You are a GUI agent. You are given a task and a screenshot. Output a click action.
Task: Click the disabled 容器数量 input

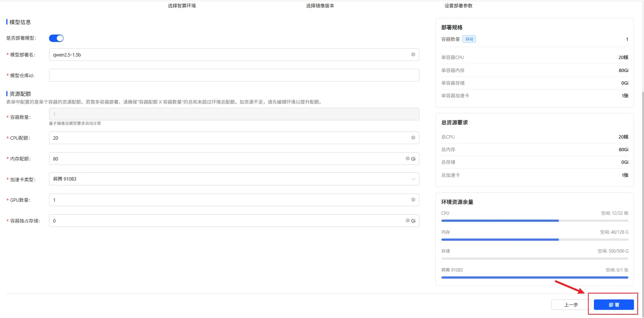pyautogui.click(x=234, y=114)
